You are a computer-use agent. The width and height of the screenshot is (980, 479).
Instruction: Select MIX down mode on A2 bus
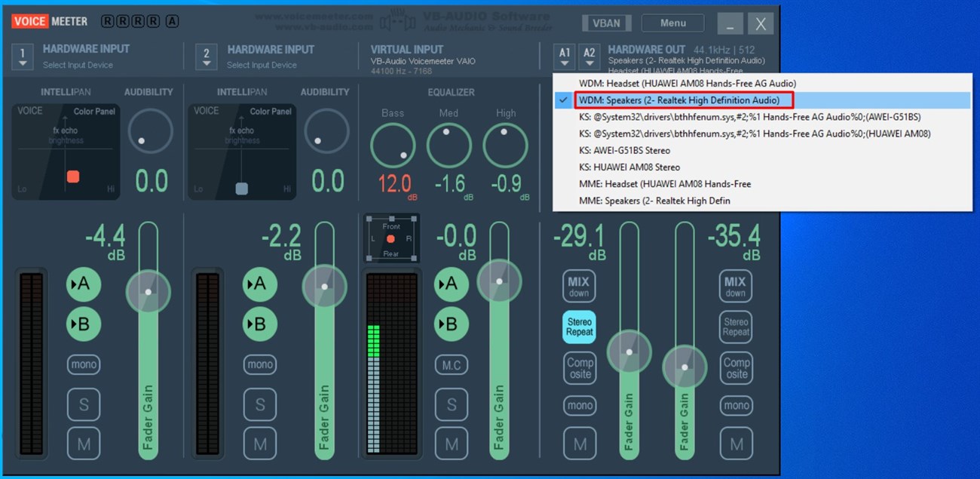pyautogui.click(x=736, y=287)
